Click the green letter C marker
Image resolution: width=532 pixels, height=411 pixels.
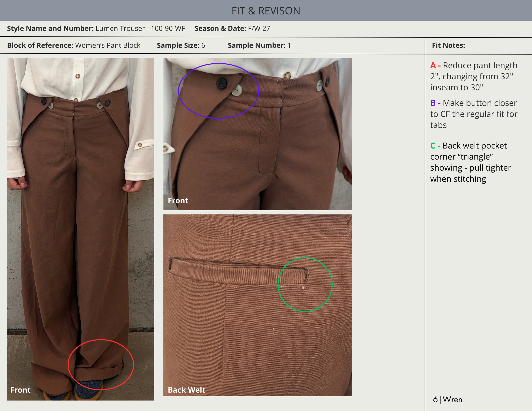coord(433,146)
